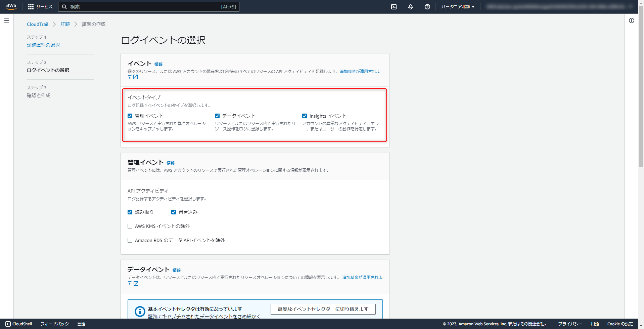Expand the account menu at top right
The height and width of the screenshot is (329, 644).
pos(557,6)
